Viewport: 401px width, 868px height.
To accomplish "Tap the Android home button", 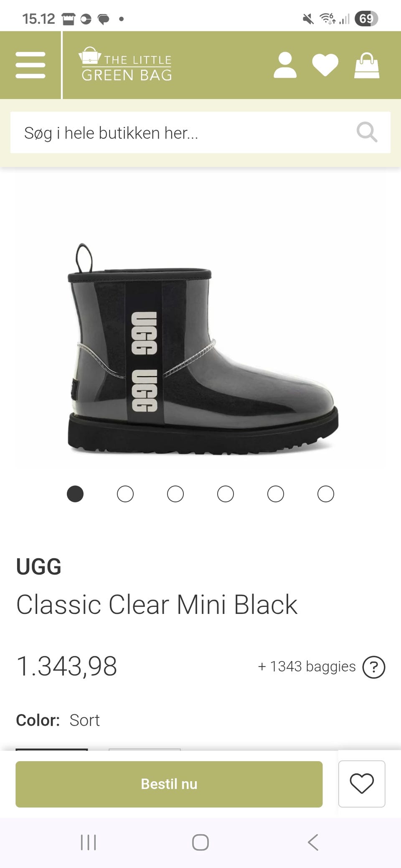I will tap(200, 842).
